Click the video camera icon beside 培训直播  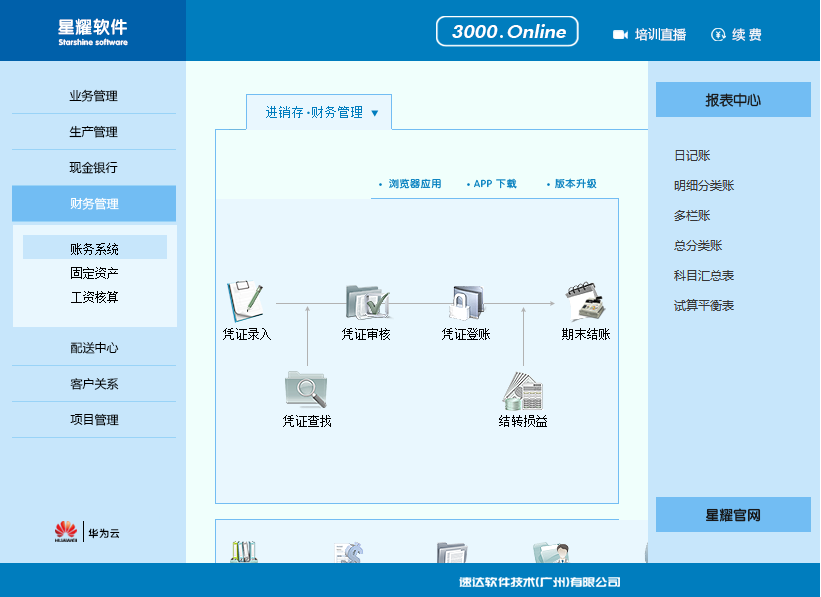[x=620, y=35]
